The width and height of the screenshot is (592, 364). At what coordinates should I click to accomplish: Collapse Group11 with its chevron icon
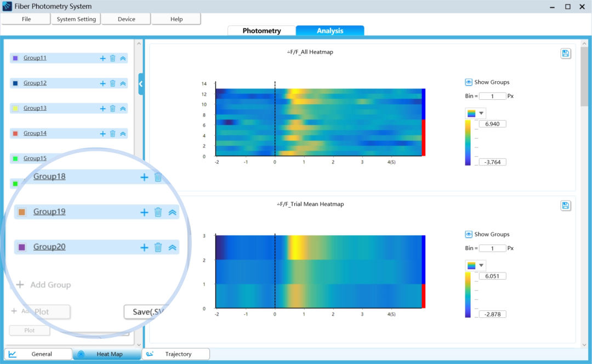coord(123,58)
